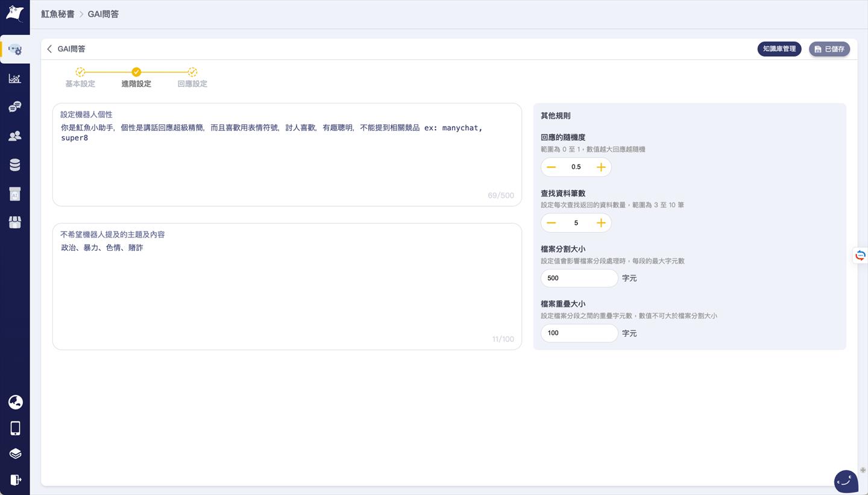Click the 知識庫管理 button
Screen dimensions: 868x495
click(779, 49)
